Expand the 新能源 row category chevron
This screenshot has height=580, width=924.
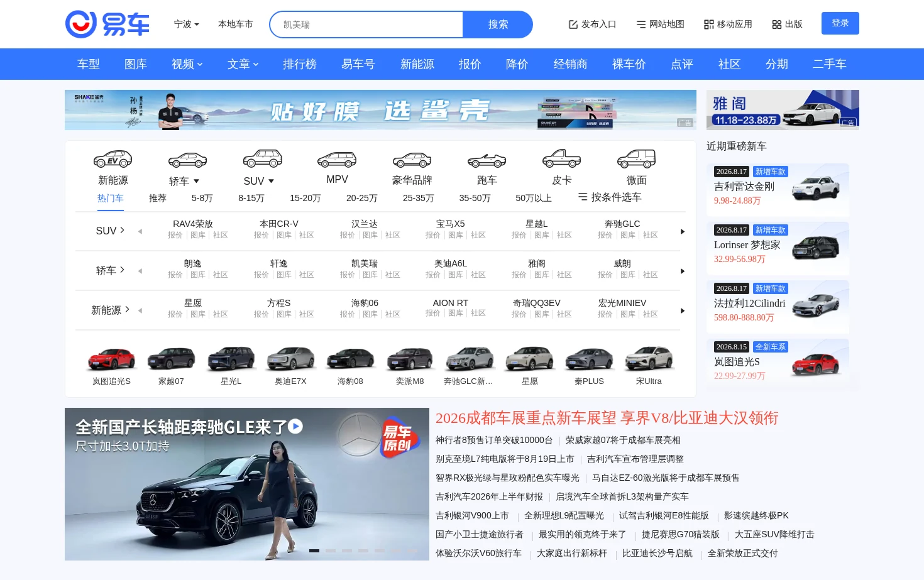click(x=127, y=309)
